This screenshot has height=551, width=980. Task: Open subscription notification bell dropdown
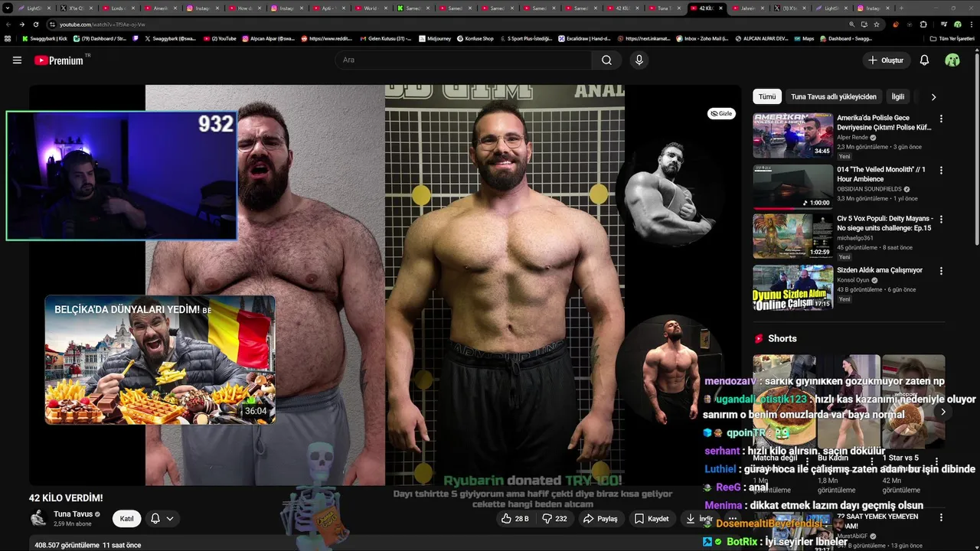pos(162,519)
